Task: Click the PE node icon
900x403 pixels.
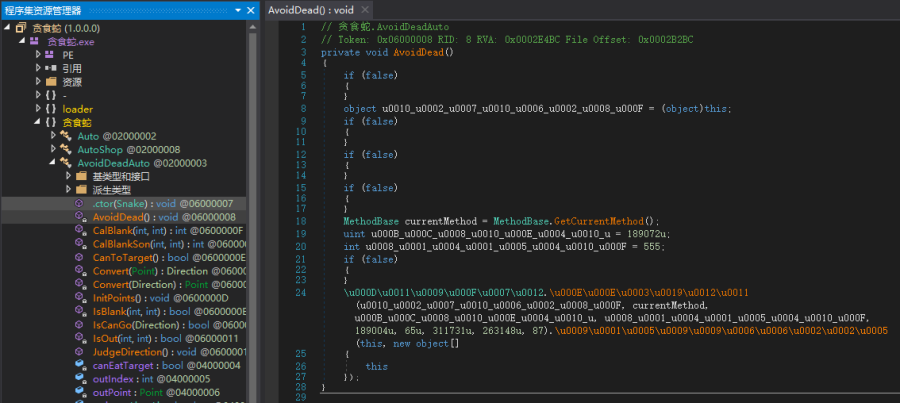Action: click(x=50, y=55)
